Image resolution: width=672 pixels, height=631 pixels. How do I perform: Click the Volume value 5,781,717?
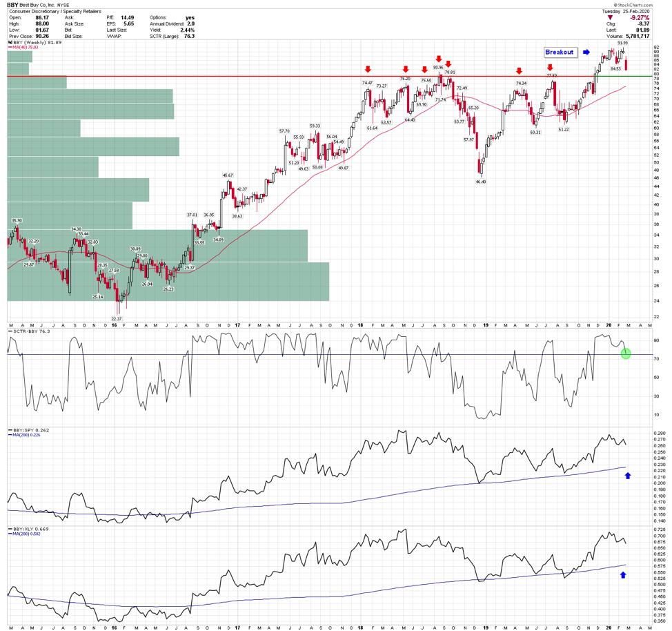click(x=638, y=36)
